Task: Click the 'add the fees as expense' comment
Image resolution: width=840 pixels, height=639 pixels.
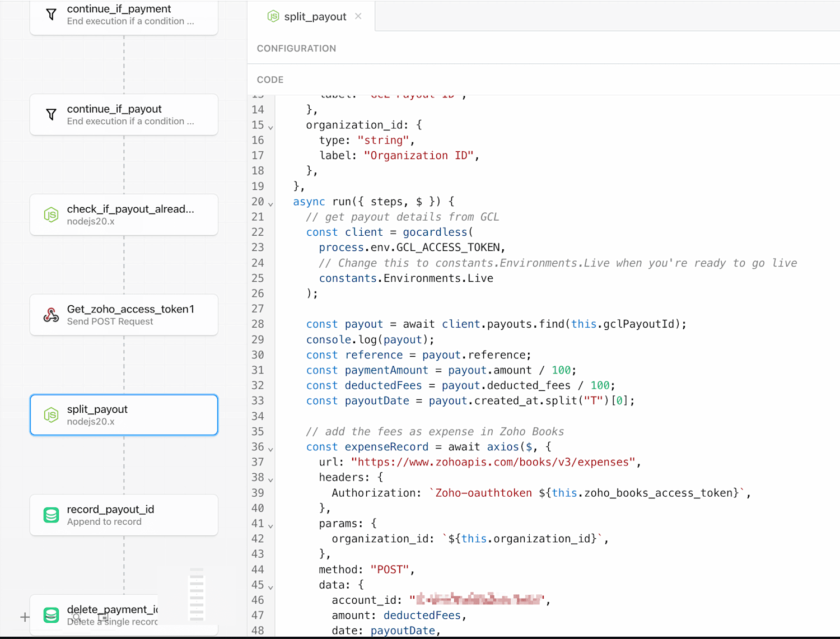Action: (435, 432)
